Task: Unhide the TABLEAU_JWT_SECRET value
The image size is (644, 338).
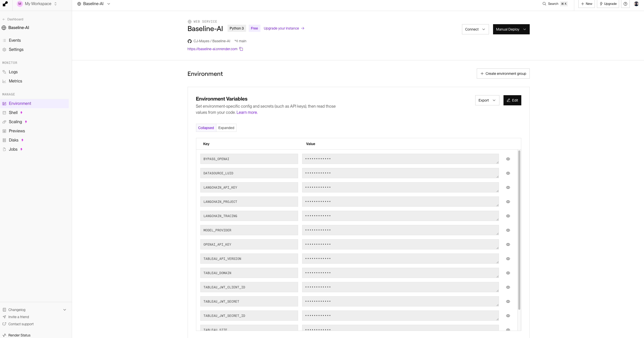Action: (x=508, y=301)
